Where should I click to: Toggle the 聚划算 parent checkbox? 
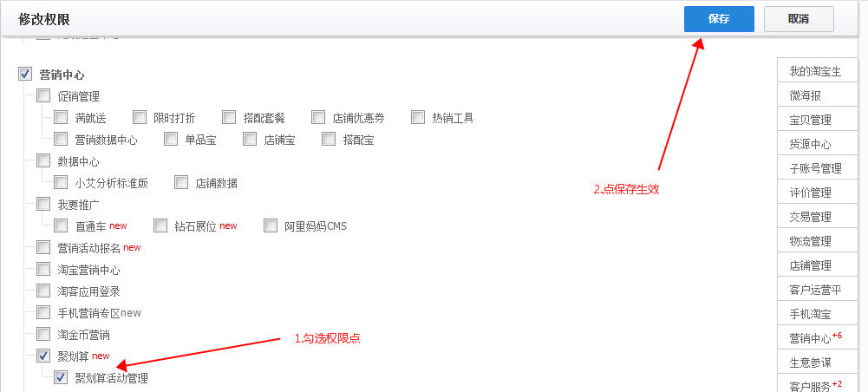[43, 356]
